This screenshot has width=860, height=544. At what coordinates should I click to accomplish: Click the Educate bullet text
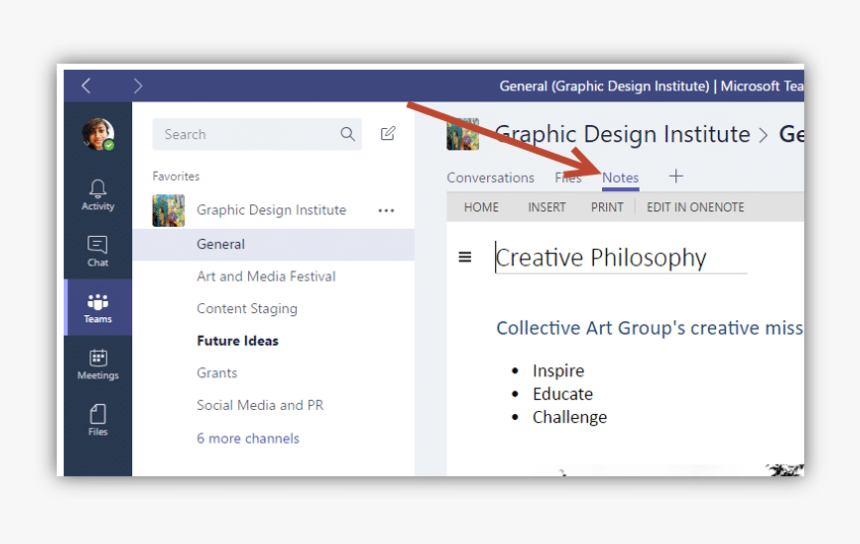coord(563,394)
